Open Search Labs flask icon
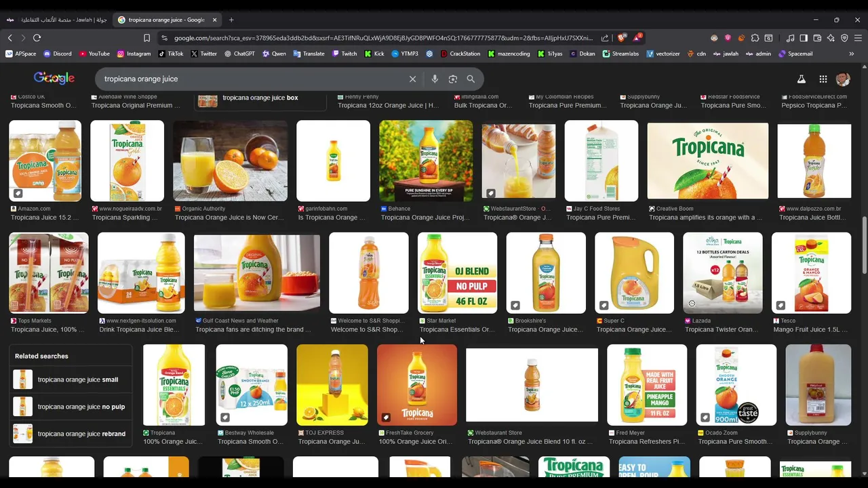Viewport: 868px width, 488px height. [801, 79]
